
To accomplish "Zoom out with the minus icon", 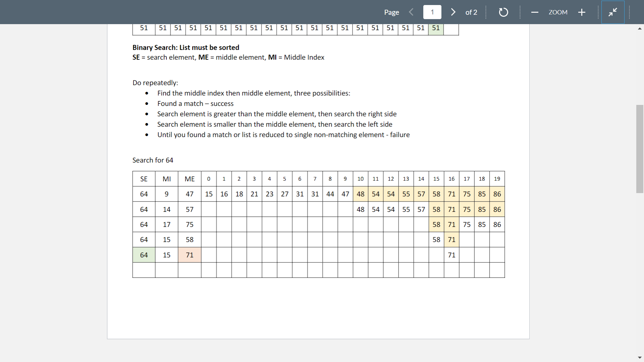I will click(x=535, y=12).
